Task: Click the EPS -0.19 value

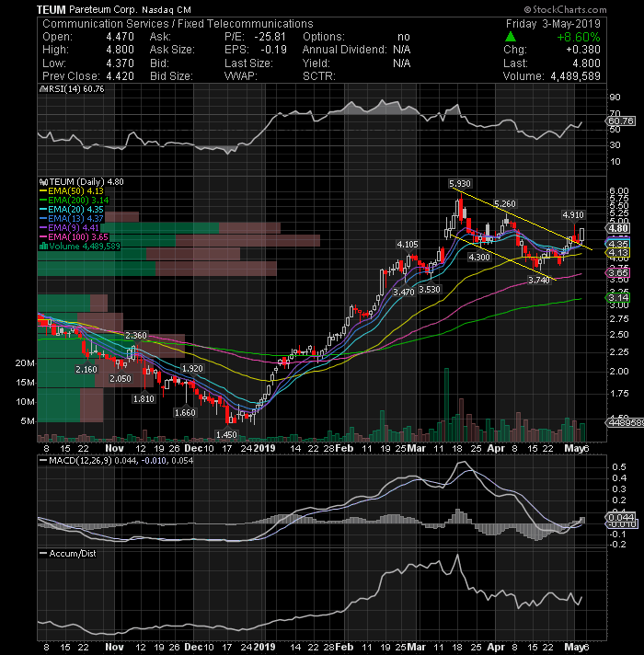Action: click(x=273, y=50)
